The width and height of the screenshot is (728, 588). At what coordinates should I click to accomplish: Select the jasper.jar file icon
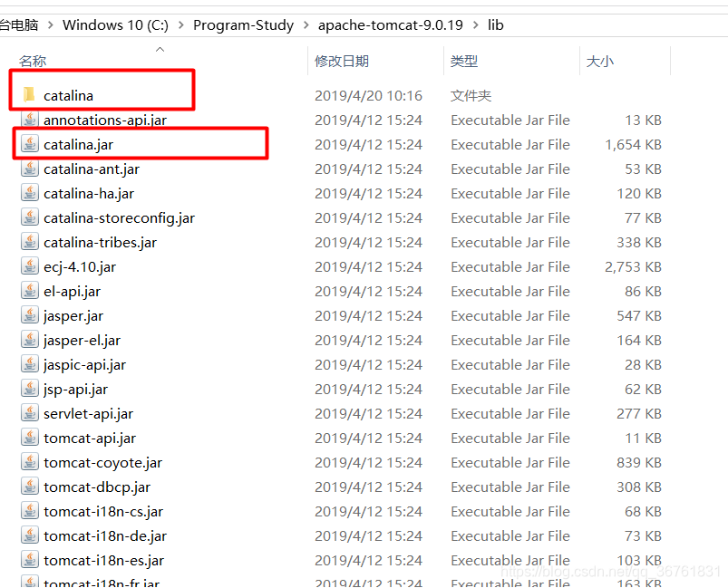click(x=30, y=315)
